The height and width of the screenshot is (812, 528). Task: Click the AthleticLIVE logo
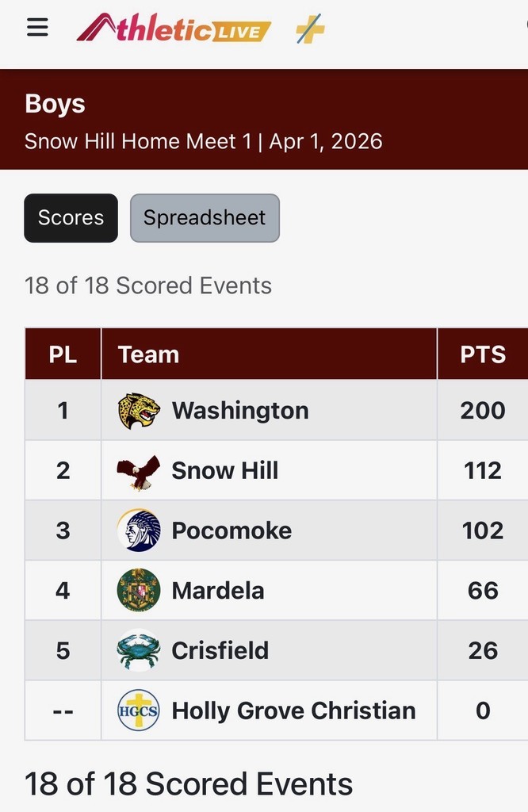coord(174,29)
